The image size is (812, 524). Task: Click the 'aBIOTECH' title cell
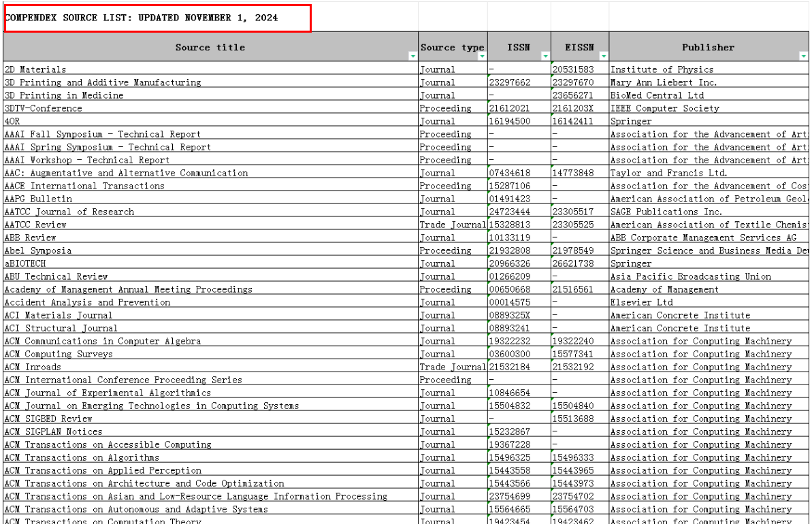[x=211, y=263]
